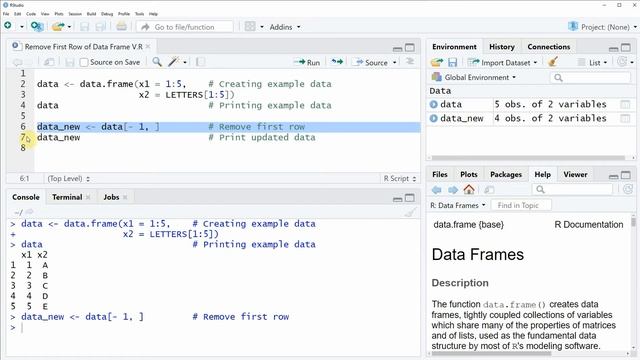Switch to the Packages tab
The width and height of the screenshot is (640, 360).
coord(506,174)
